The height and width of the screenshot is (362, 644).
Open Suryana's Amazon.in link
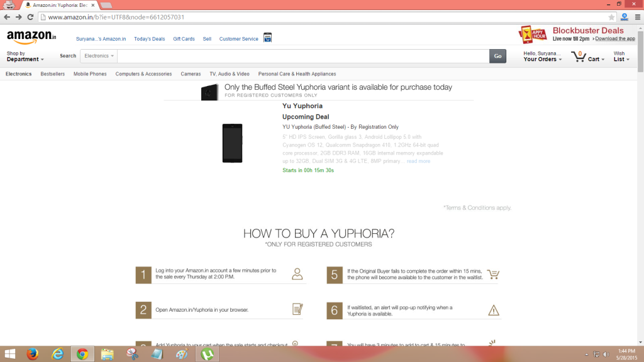coord(101,39)
